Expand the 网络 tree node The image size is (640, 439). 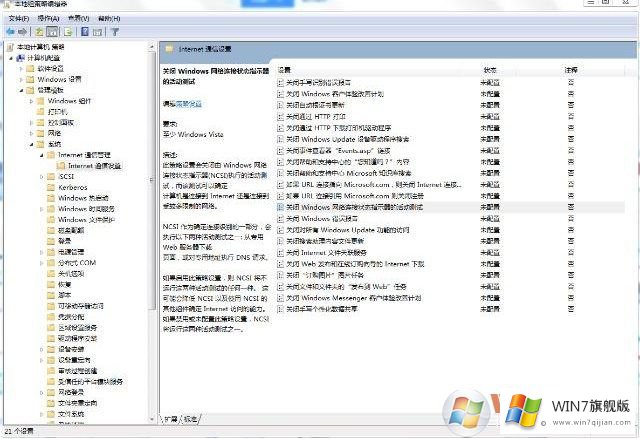(31, 133)
